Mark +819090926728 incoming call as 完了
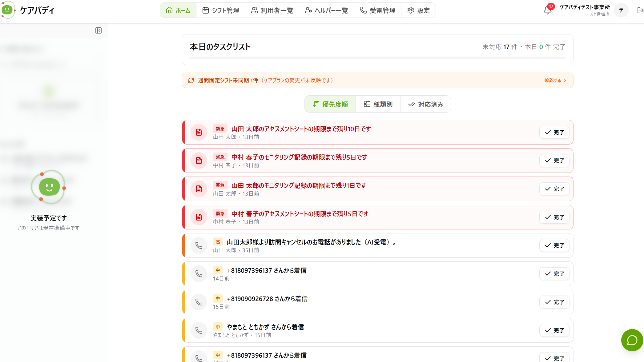The image size is (644, 362). 554,302
